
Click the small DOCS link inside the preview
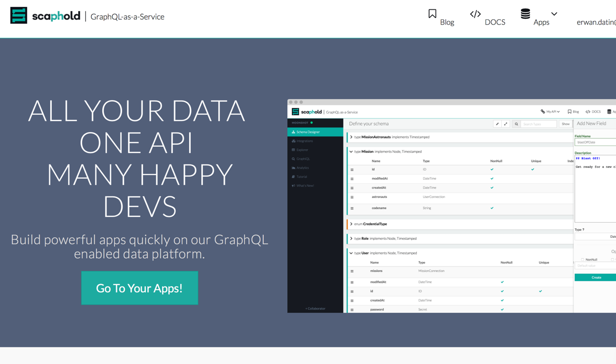click(593, 112)
